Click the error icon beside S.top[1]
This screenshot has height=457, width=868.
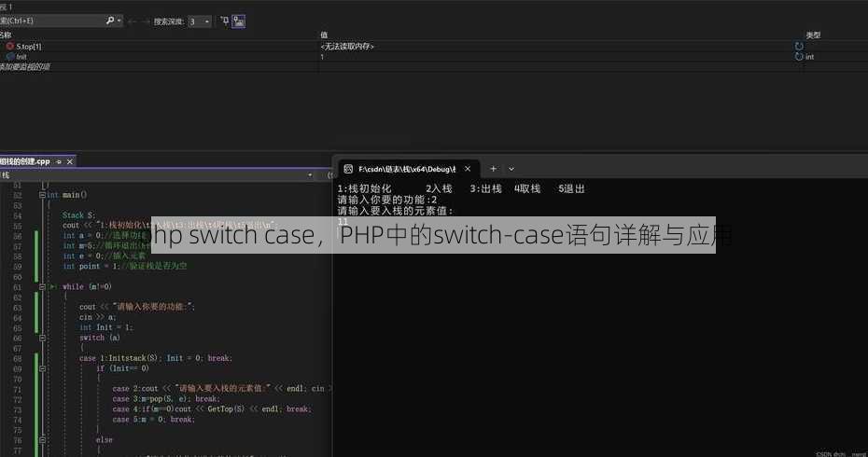[x=9, y=46]
